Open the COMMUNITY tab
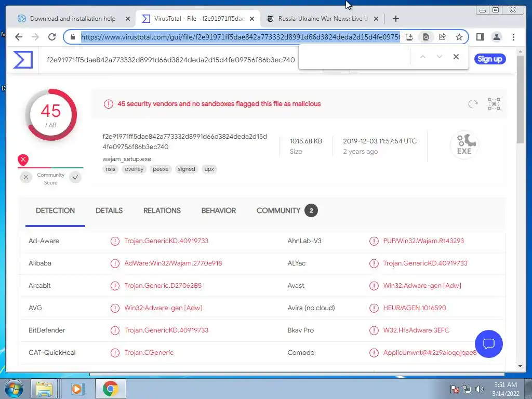 287,210
